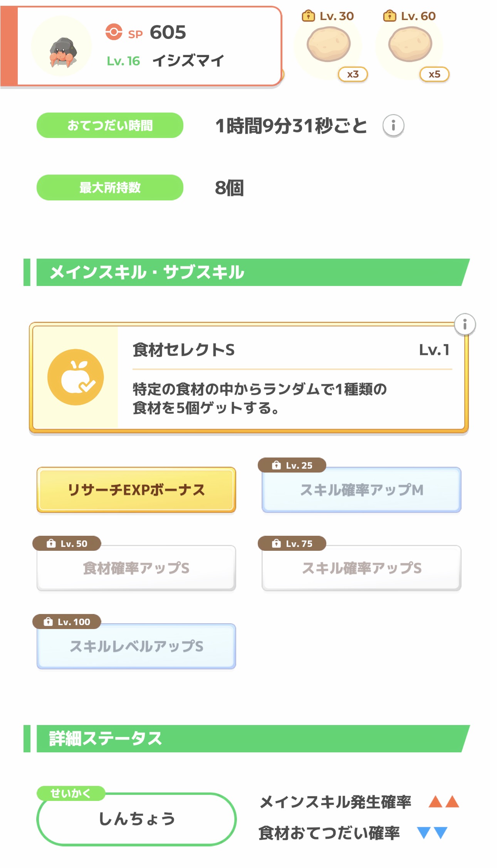
Task: Tap the Lv. 30 locked ingredient
Action: tap(329, 45)
